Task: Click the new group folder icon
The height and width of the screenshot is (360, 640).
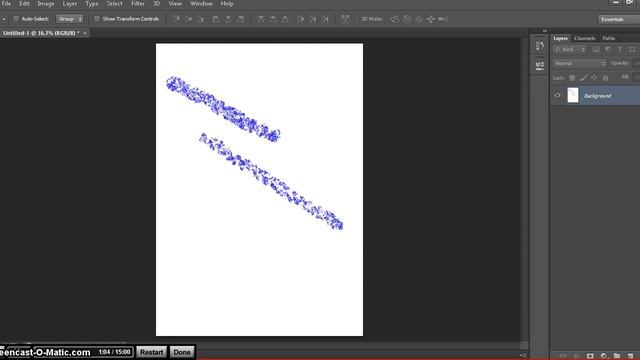Action: point(617,356)
